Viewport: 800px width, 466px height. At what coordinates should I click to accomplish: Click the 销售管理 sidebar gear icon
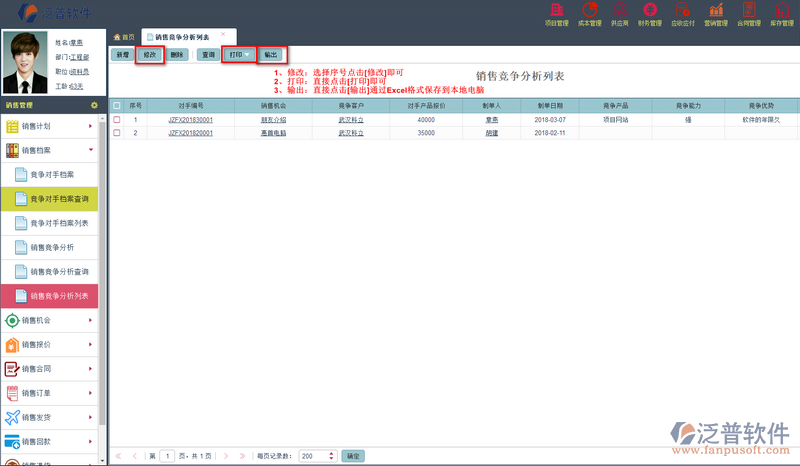coord(94,104)
